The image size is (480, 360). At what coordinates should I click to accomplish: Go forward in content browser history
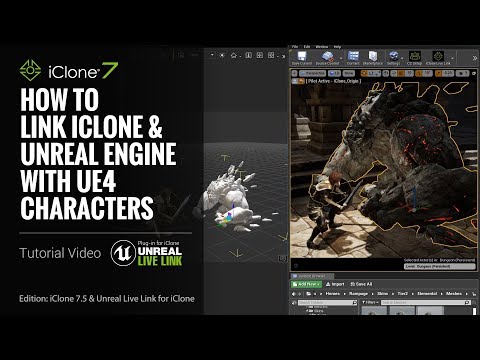point(300,294)
